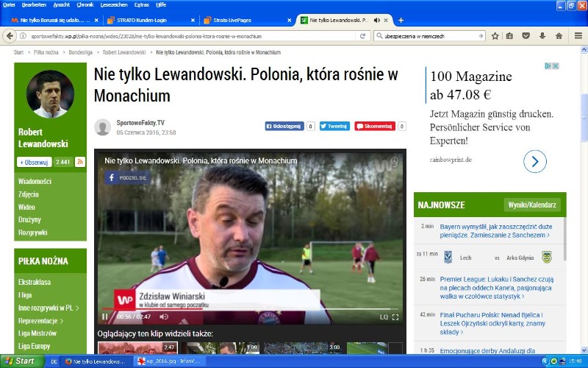Open the Wiadomości section link
Viewport: 588px width, 368px height.
[35, 181]
